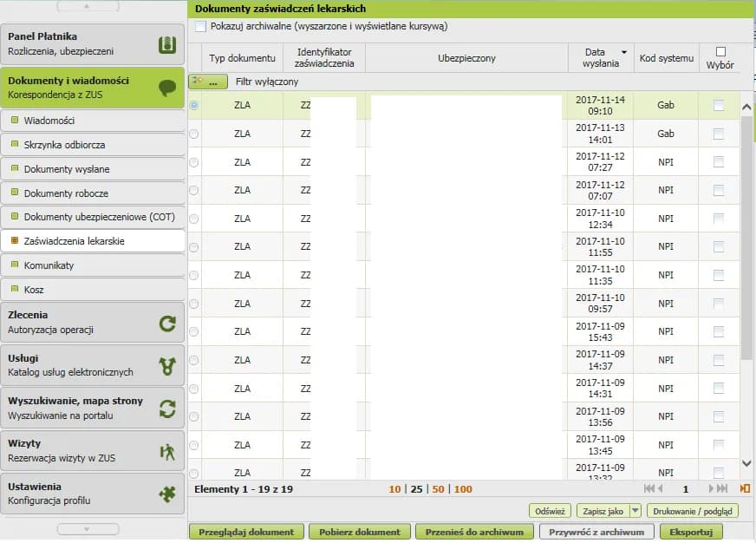756x543 pixels.
Task: Click the table scrollbar down arrow
Action: click(x=746, y=464)
